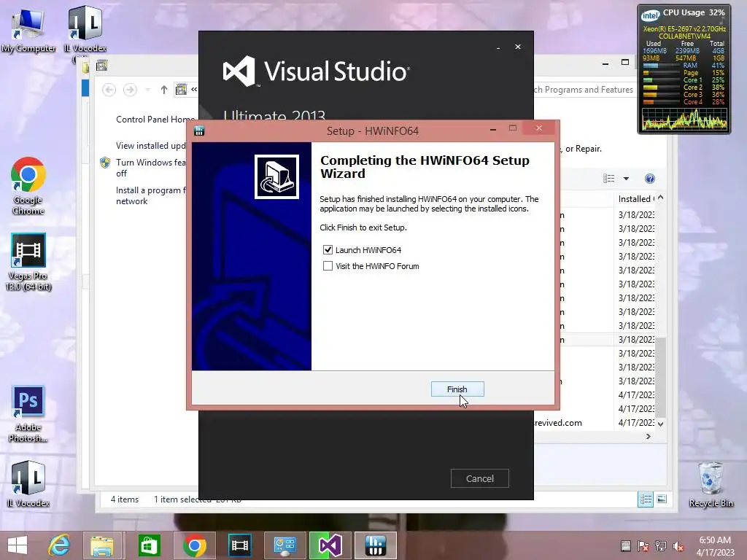Click the Action Center flag tray icon
Image resolution: width=747 pixels, height=560 pixels.
coord(643,546)
